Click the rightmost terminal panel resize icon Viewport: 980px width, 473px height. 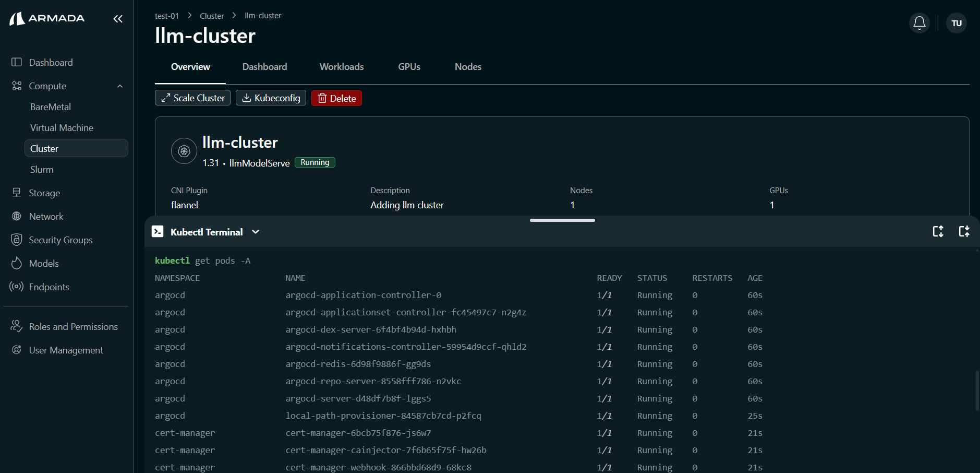(964, 231)
